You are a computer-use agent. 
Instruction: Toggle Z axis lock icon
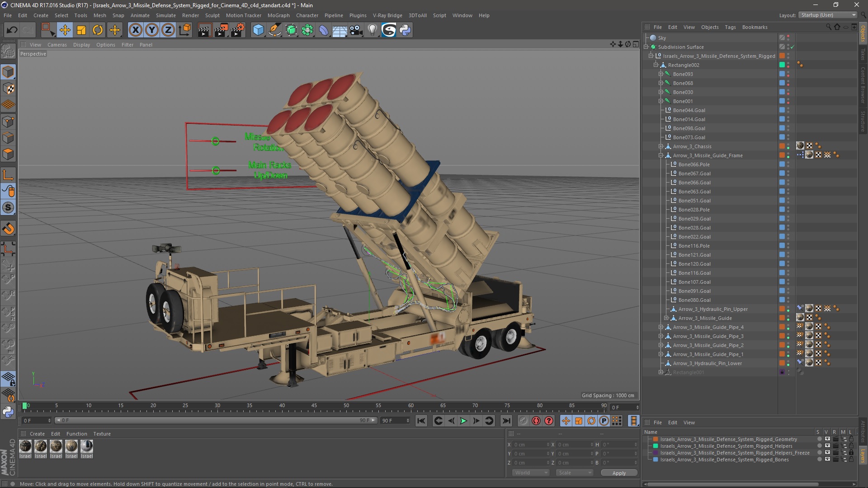(168, 30)
